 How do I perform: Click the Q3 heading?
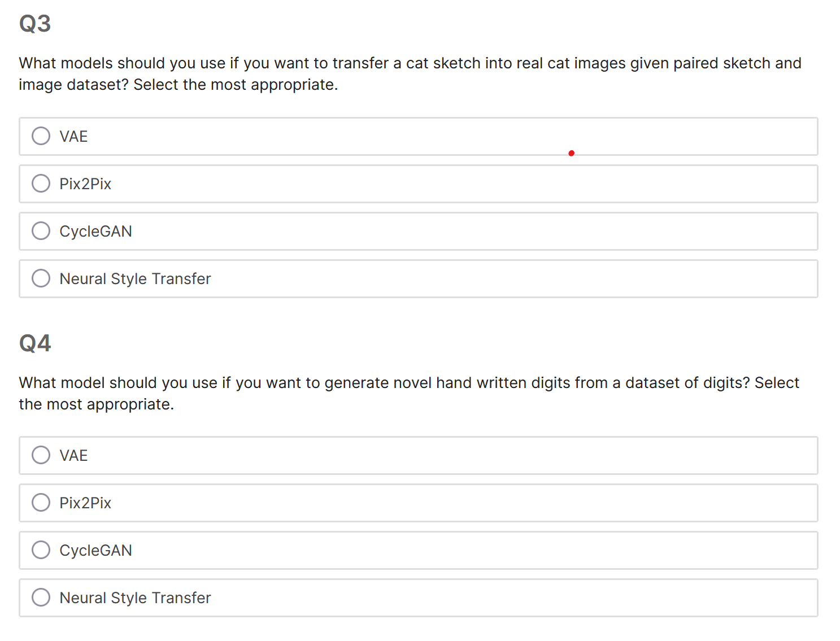34,23
